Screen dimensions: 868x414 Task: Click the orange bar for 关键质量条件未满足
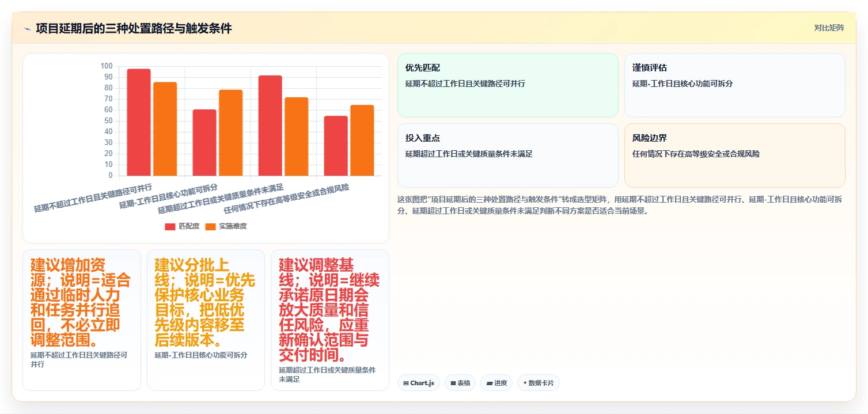click(x=297, y=136)
